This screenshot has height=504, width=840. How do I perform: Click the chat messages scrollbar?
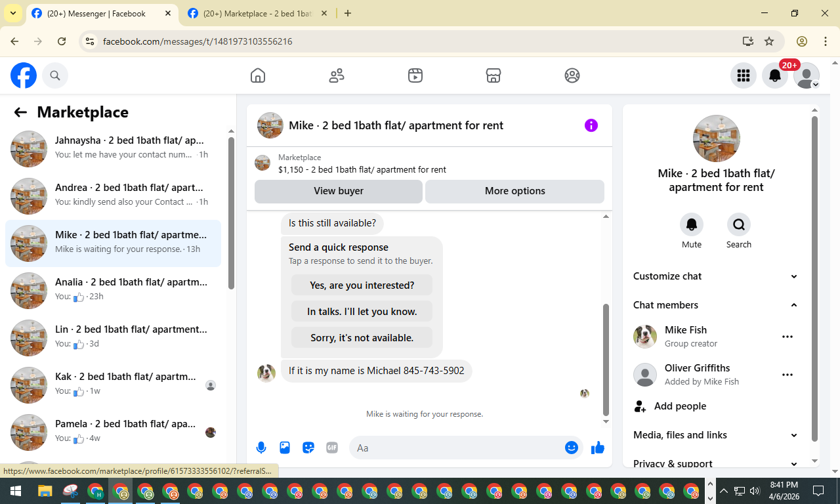pyautogui.click(x=606, y=360)
